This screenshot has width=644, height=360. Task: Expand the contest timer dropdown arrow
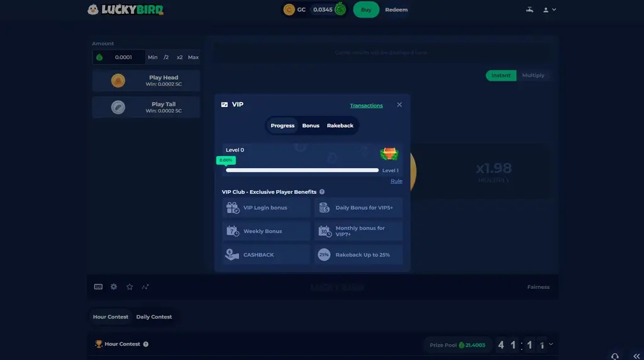click(x=551, y=344)
